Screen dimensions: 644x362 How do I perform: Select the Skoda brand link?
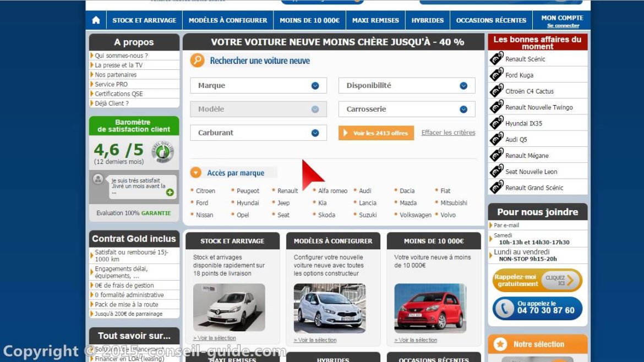click(x=326, y=215)
